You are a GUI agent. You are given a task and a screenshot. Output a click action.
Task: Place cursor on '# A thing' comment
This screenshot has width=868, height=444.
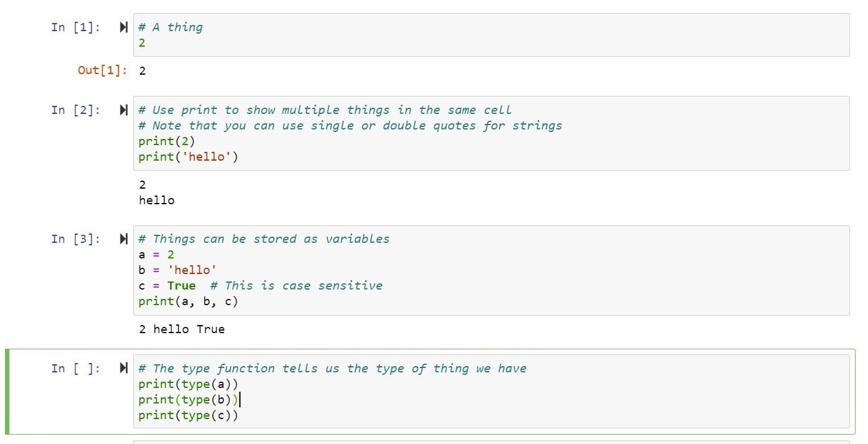pos(170,27)
